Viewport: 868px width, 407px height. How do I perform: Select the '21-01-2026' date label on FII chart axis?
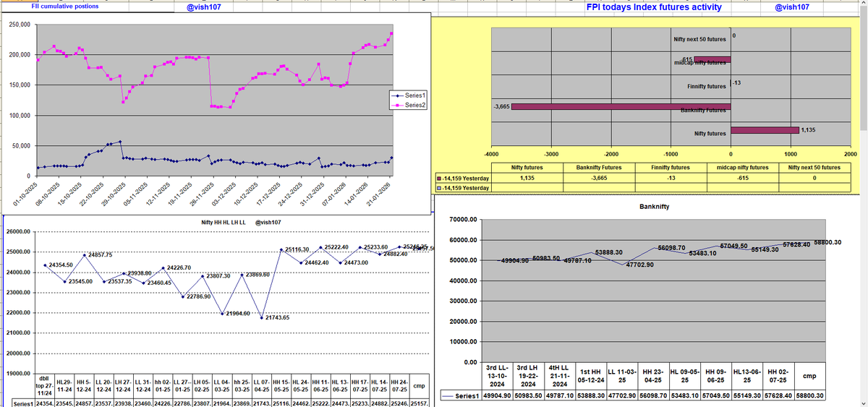(x=378, y=194)
